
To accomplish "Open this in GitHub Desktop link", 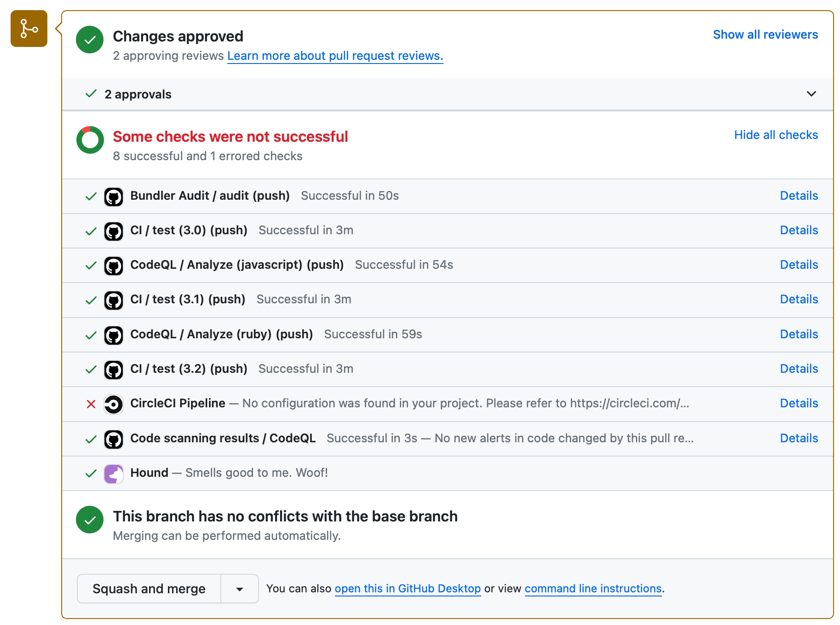I will tap(408, 589).
